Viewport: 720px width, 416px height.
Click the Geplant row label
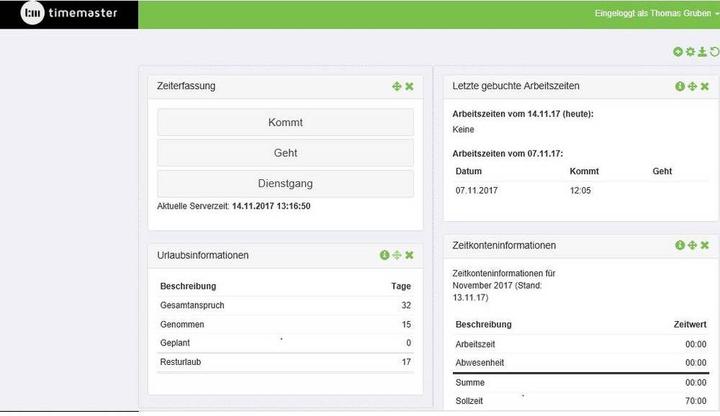tap(174, 343)
